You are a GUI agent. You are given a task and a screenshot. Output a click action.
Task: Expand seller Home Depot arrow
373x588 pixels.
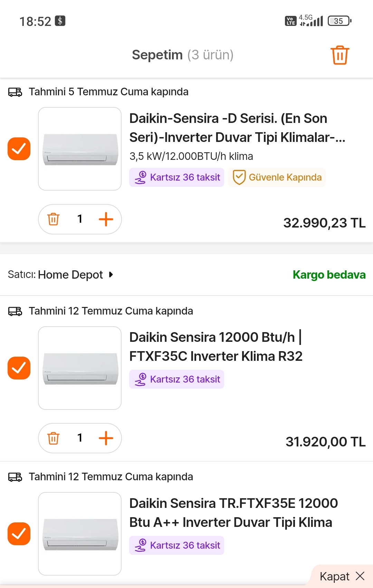pyautogui.click(x=111, y=274)
